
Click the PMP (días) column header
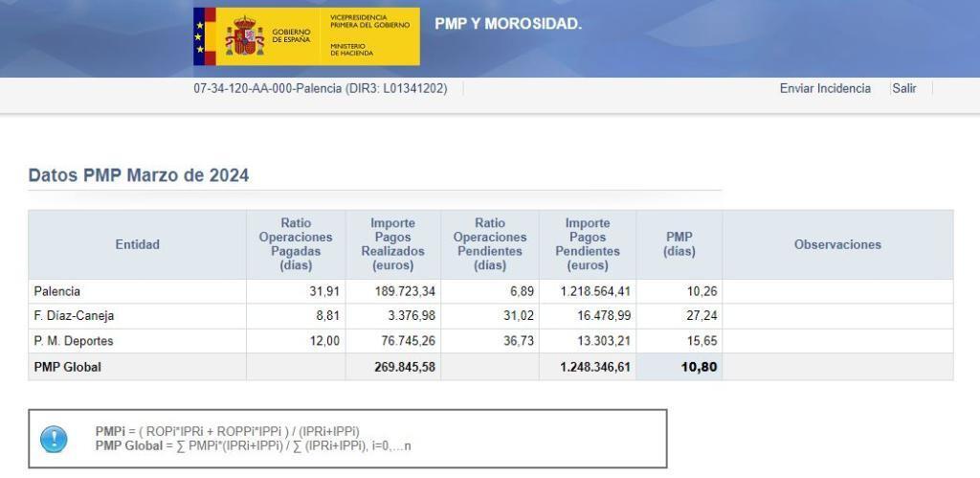pyautogui.click(x=679, y=244)
